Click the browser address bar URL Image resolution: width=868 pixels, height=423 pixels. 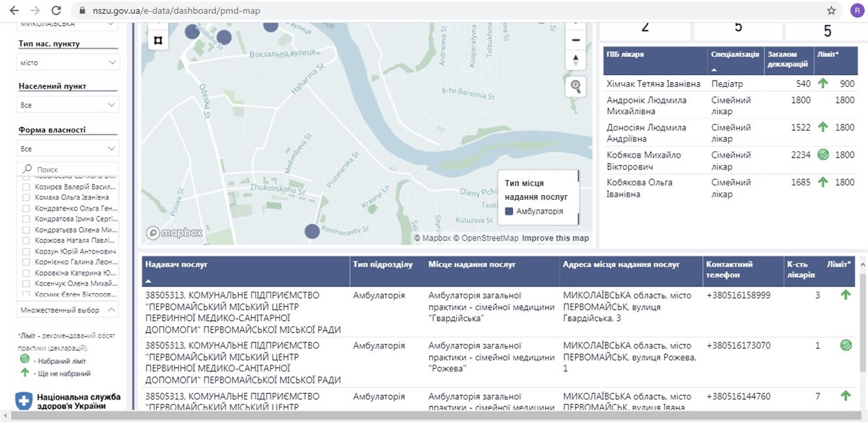click(x=178, y=11)
